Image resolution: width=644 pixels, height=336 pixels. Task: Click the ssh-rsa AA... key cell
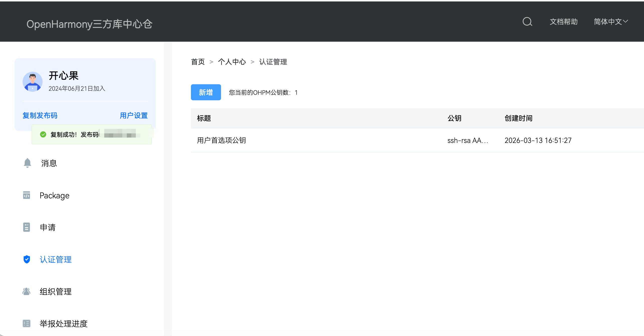click(468, 140)
